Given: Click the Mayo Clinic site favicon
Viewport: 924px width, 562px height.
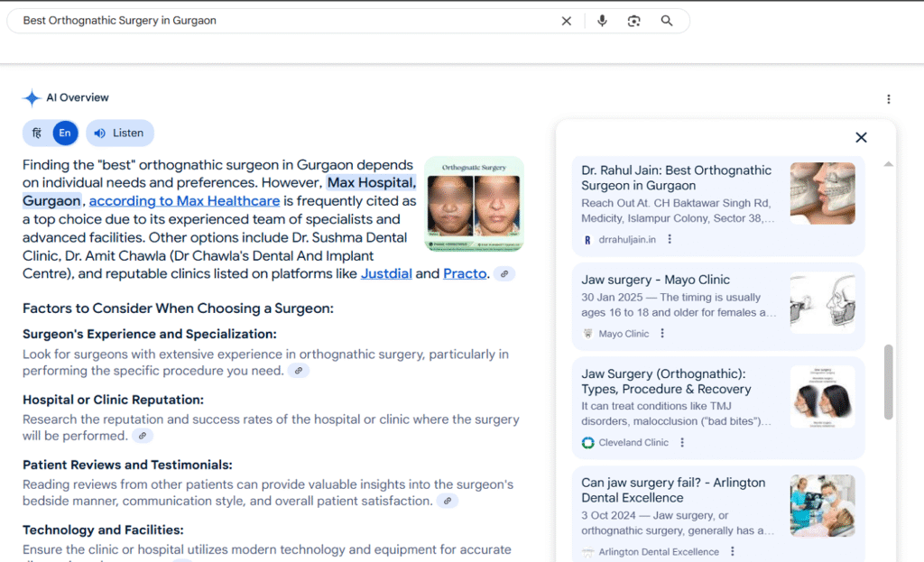Looking at the screenshot, I should point(587,334).
